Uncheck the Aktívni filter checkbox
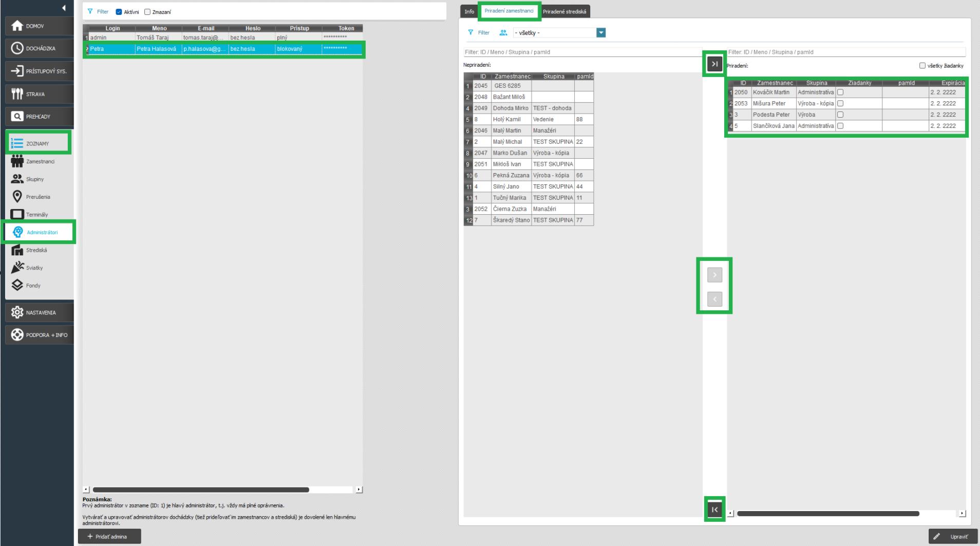Image resolution: width=980 pixels, height=546 pixels. (x=119, y=12)
